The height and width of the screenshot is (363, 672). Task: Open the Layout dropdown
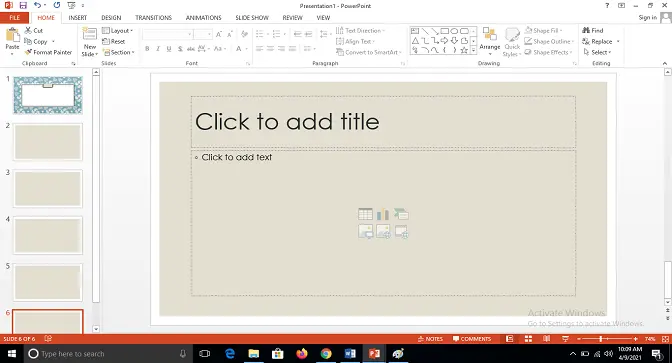[118, 30]
